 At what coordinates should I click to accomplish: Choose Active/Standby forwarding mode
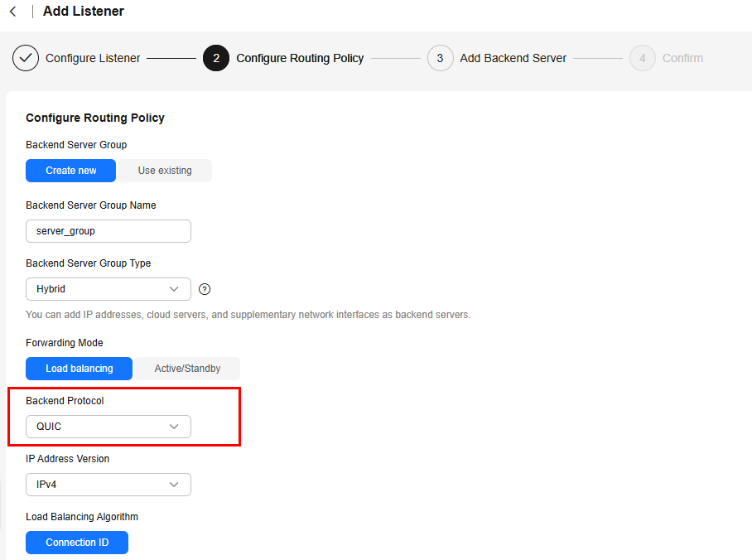click(187, 369)
